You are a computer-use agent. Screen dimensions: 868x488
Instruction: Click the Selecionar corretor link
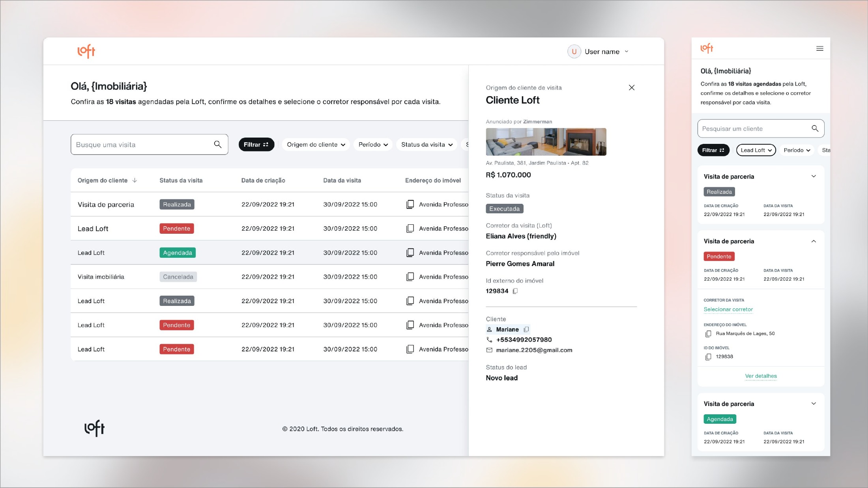728,309
